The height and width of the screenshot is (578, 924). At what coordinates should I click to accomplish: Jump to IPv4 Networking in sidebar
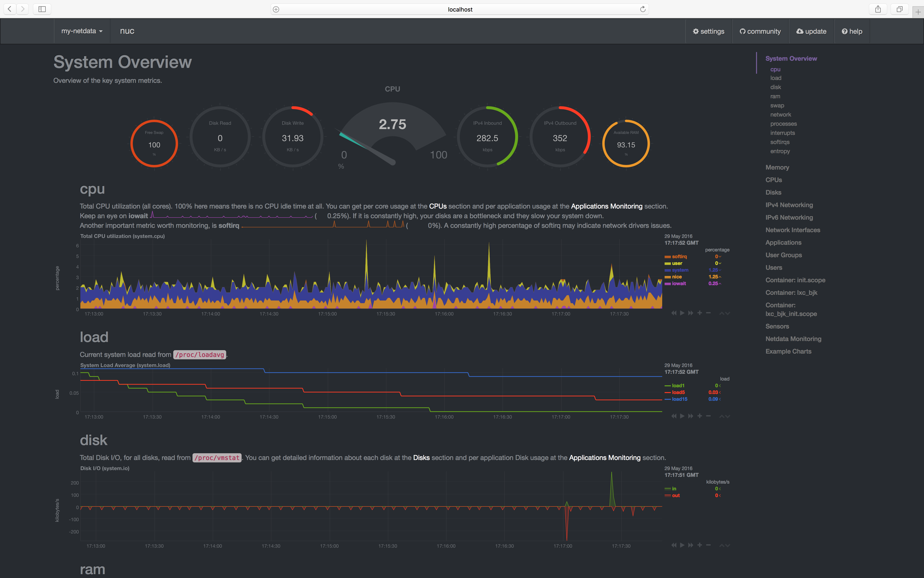click(789, 205)
